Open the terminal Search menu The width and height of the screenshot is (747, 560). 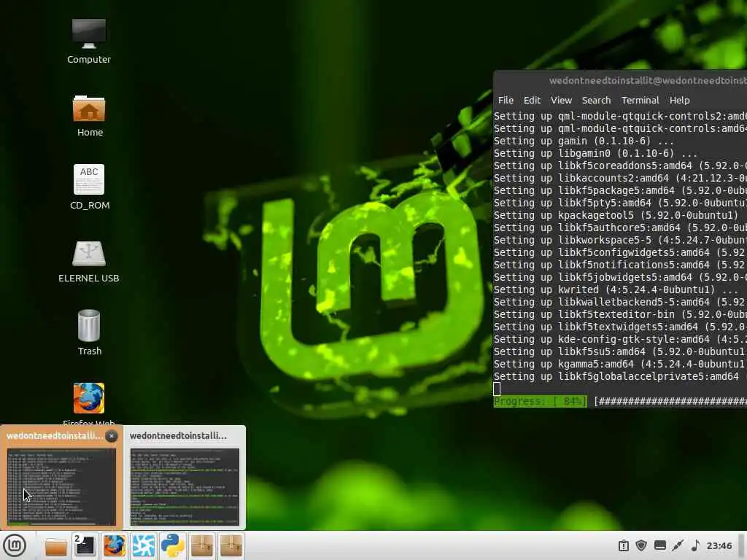pyautogui.click(x=596, y=101)
